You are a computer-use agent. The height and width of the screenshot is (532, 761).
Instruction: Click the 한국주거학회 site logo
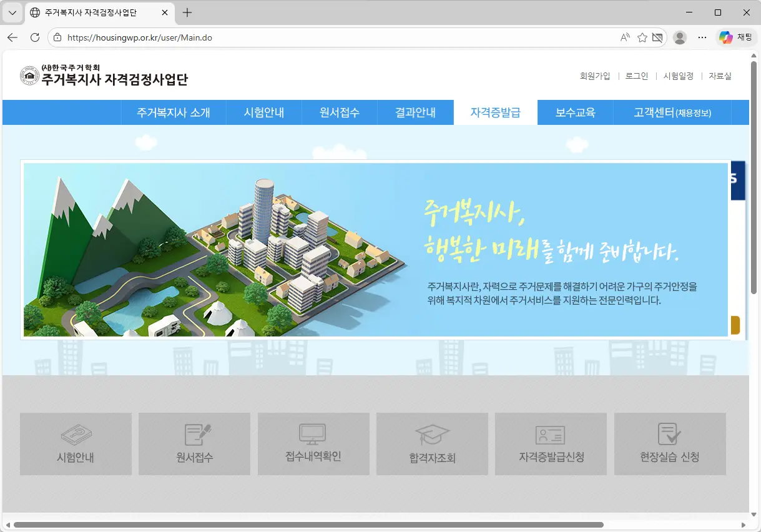pos(104,76)
